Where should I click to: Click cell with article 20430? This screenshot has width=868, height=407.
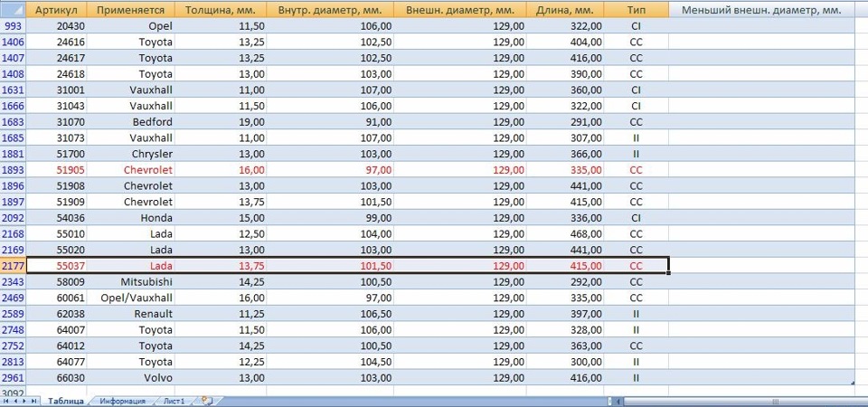pos(56,26)
